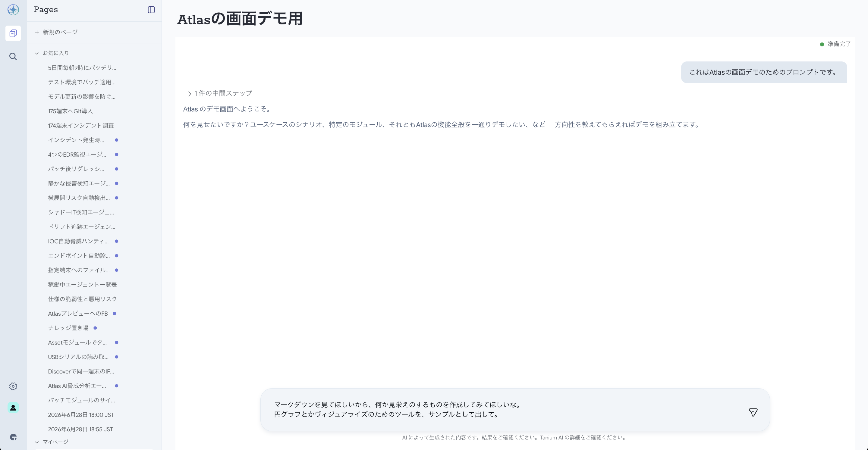This screenshot has height=450, width=868.
Task: Click the plus icon for 新規のページ
Action: pyautogui.click(x=37, y=32)
